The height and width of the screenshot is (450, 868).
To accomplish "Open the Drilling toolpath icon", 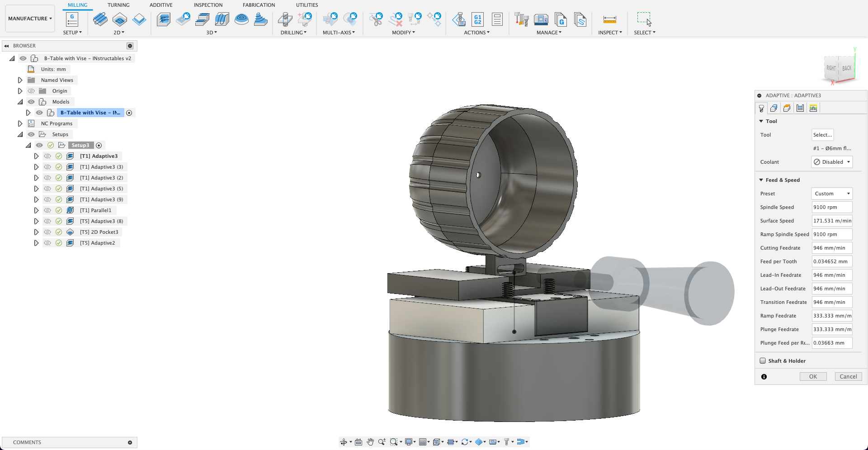I will pyautogui.click(x=285, y=20).
